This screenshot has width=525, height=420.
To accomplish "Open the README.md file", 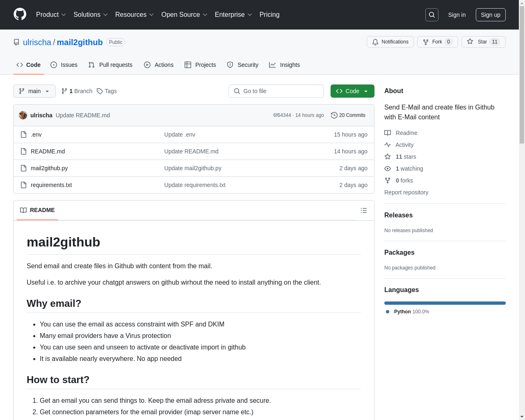I will [48, 151].
